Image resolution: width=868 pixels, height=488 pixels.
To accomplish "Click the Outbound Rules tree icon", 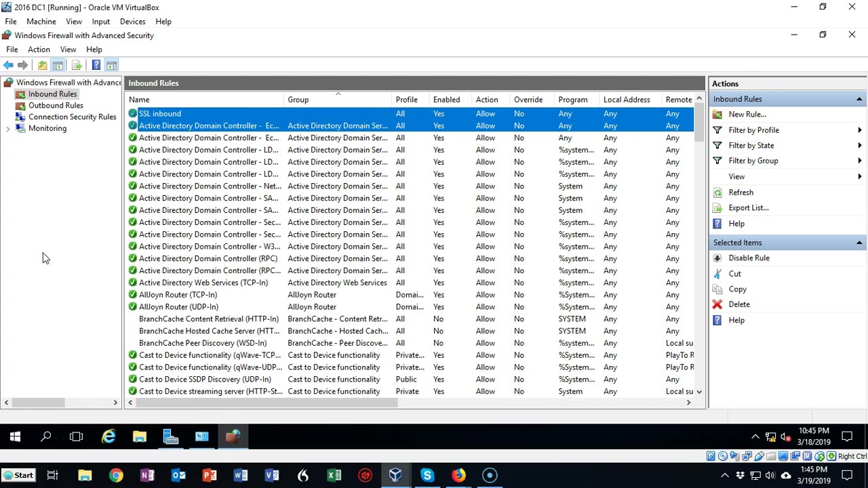I will 20,106.
